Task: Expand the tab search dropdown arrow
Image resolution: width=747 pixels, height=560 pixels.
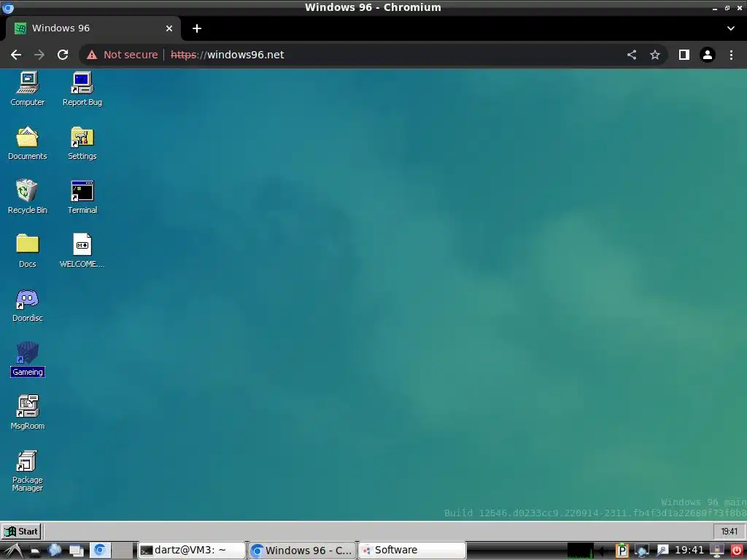Action: (731, 28)
